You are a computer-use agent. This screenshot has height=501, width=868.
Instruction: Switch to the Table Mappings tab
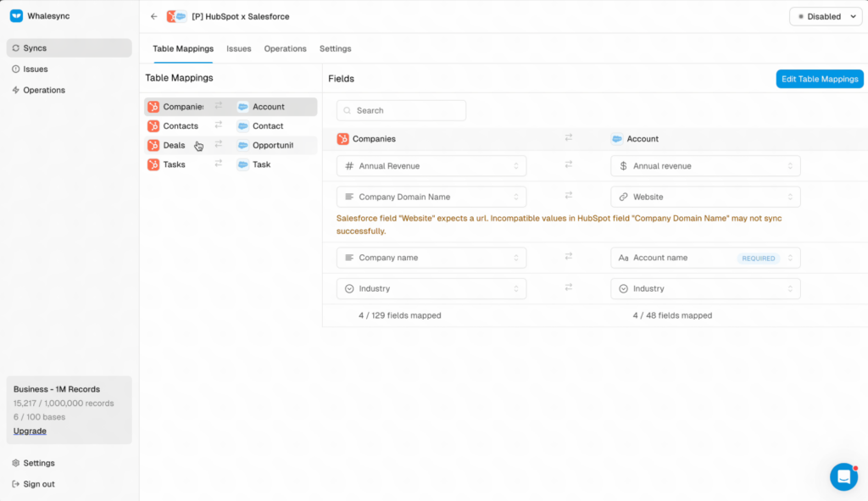point(183,48)
